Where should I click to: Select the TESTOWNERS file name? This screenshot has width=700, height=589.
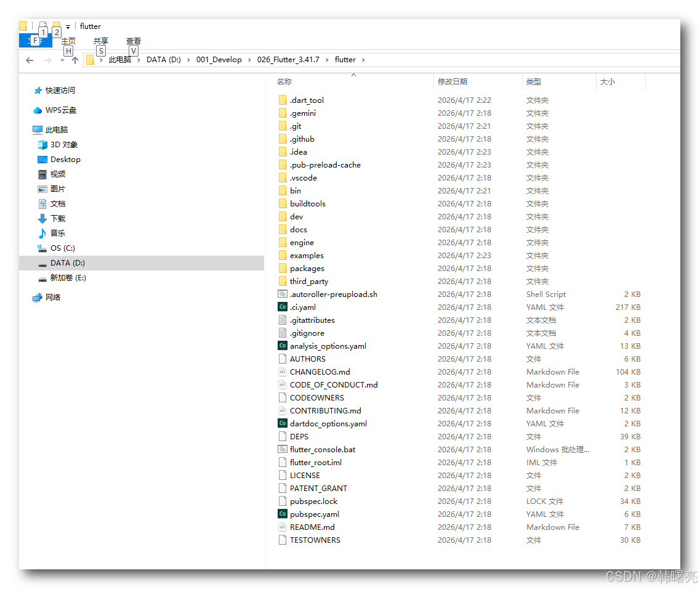[315, 540]
